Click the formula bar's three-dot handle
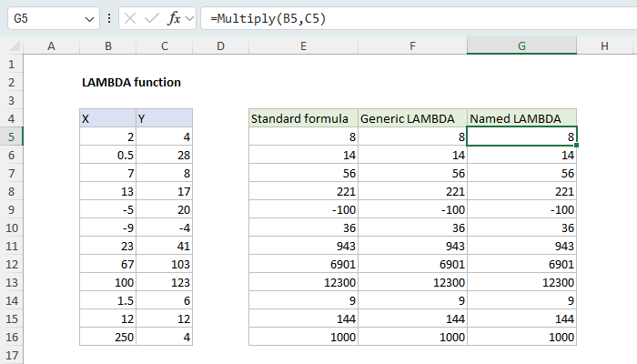This screenshot has height=364, width=637. 109,18
